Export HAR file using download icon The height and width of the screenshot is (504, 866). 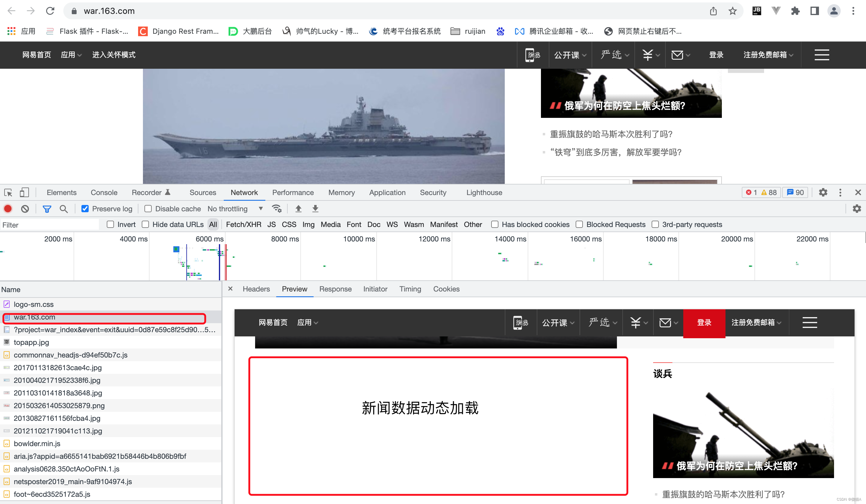pos(315,209)
